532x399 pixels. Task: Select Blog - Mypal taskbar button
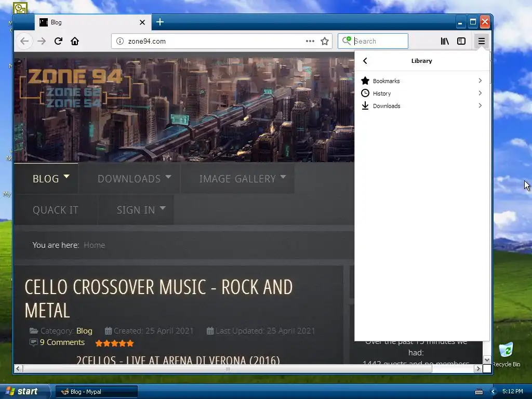tap(97, 392)
